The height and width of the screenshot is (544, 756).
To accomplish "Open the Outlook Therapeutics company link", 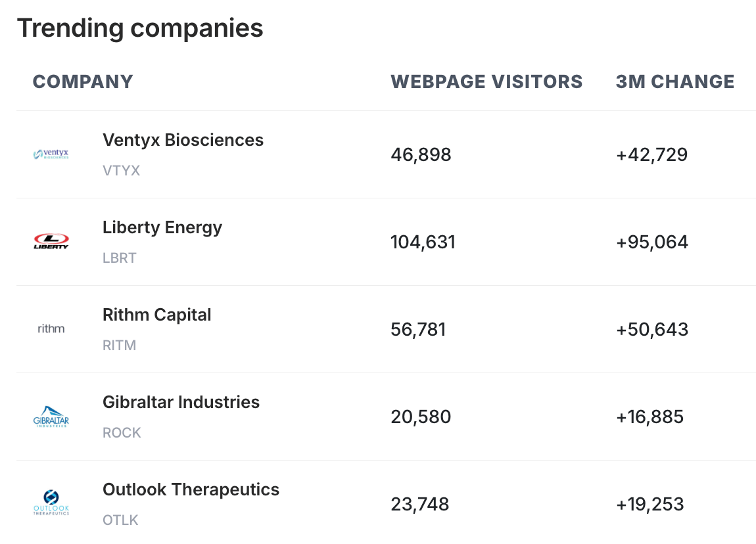I will pyautogui.click(x=191, y=489).
